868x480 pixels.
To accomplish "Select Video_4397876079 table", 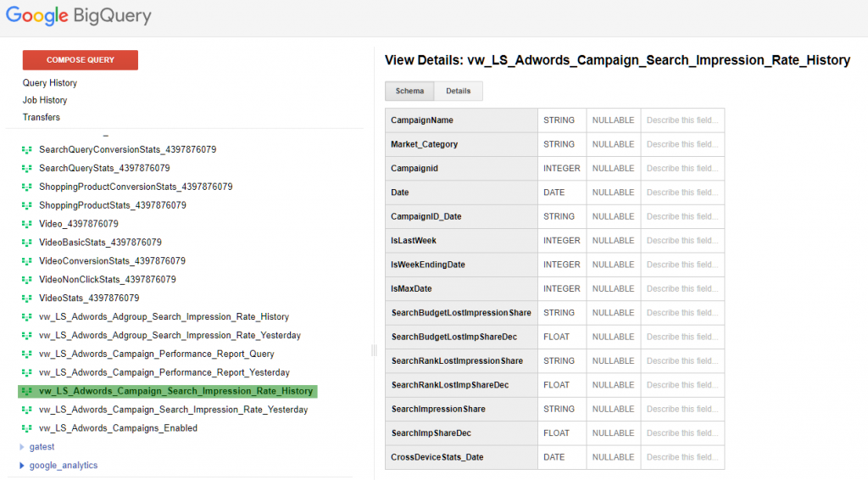I will [79, 224].
